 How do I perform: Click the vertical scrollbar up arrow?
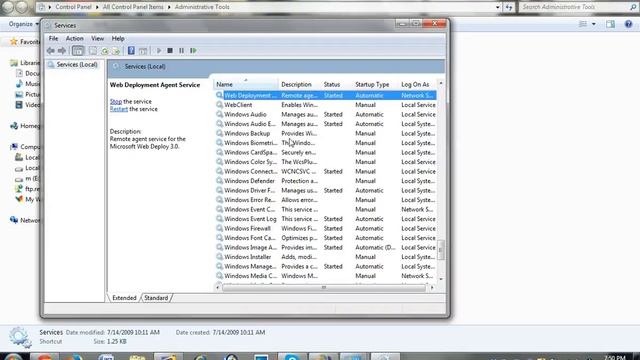pos(441,83)
